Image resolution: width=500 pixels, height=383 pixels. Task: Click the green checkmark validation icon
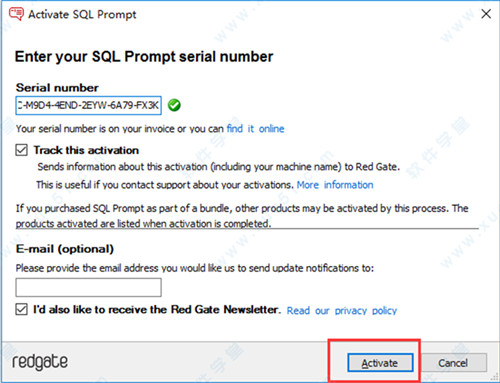click(x=174, y=105)
